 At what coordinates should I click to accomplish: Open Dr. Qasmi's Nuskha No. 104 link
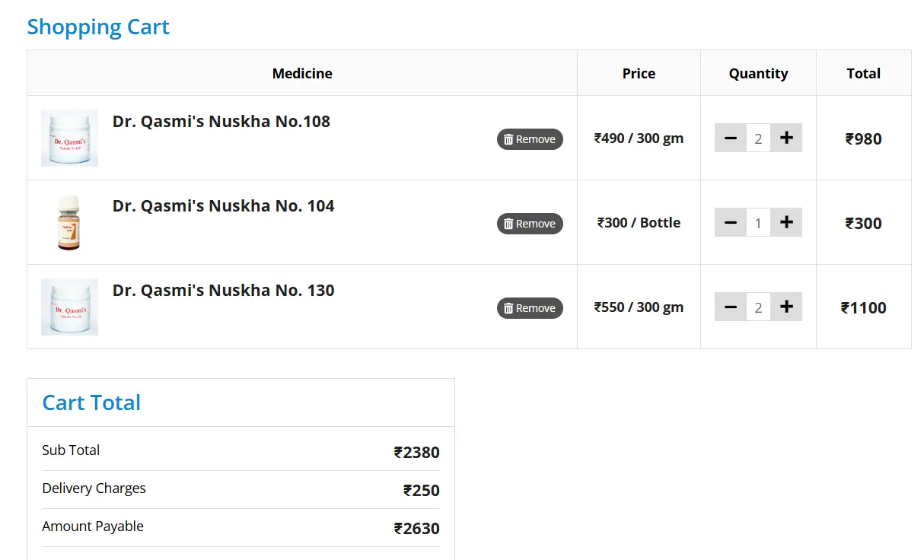(x=223, y=206)
